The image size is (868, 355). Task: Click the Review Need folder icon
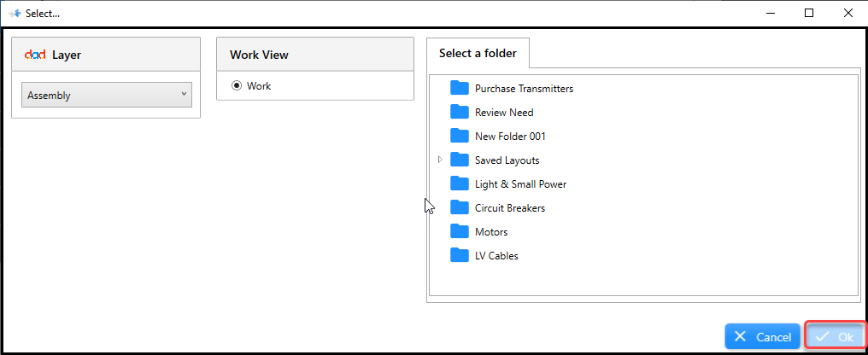[x=460, y=112]
